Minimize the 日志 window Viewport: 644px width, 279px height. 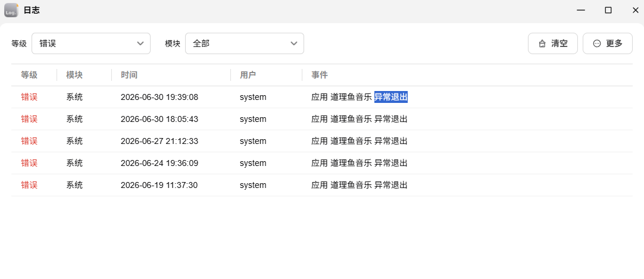pos(581,11)
